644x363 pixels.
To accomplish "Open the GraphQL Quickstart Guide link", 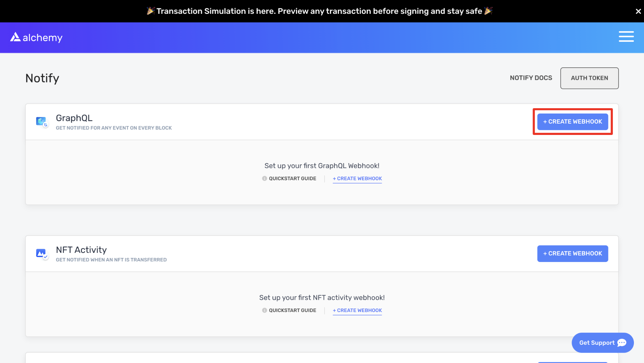I will click(292, 178).
